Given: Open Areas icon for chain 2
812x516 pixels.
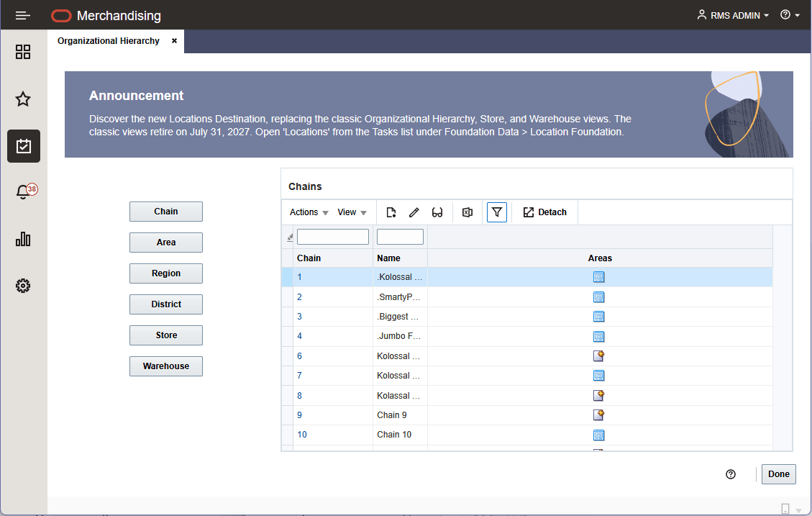Looking at the screenshot, I should point(598,297).
